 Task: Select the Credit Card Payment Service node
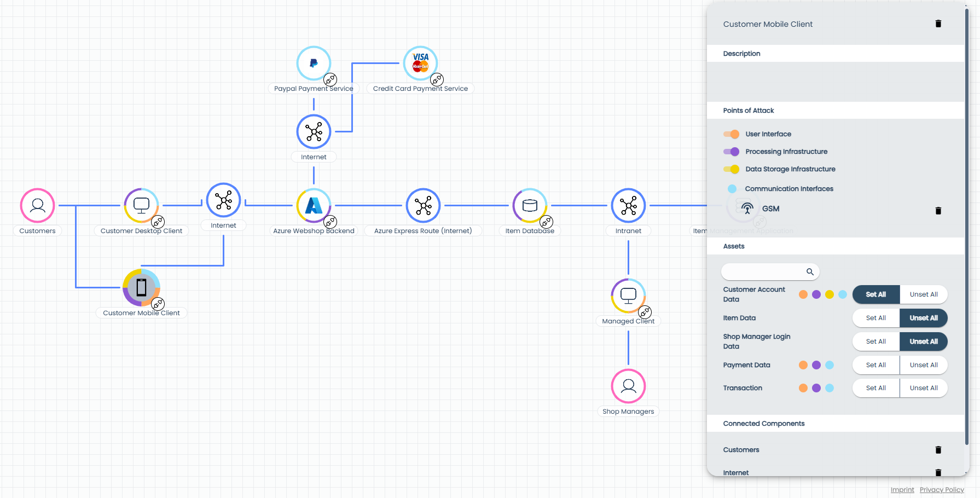pyautogui.click(x=420, y=63)
